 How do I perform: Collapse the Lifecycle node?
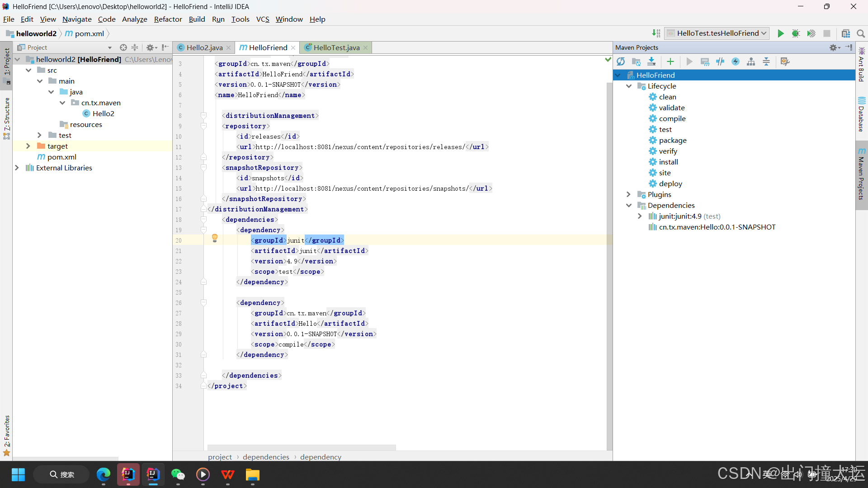[x=628, y=86]
